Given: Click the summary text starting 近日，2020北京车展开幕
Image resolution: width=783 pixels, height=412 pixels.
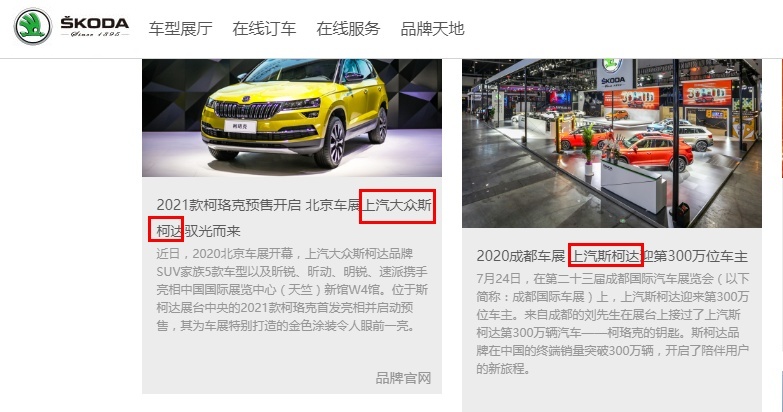Looking at the screenshot, I should [292, 290].
